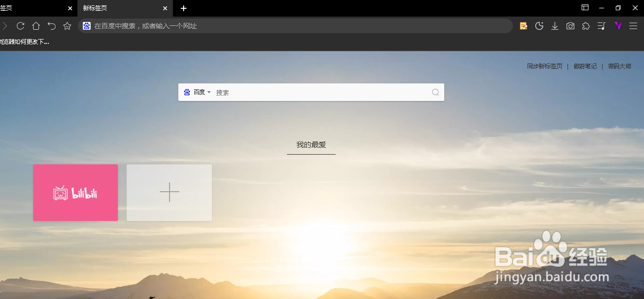This screenshot has width=644, height=299.
Task: Click the forward navigation arrow
Action: pos(5,26)
